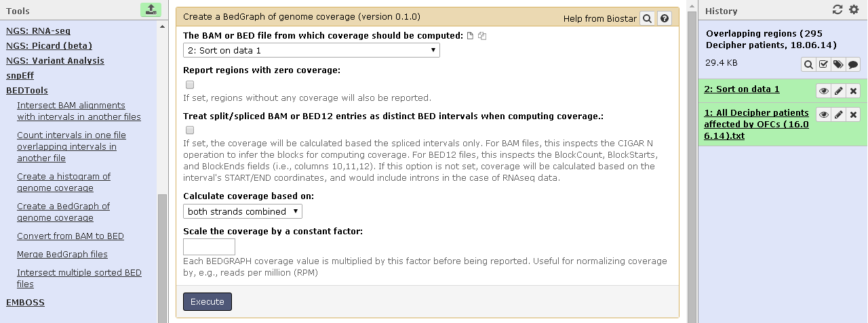Click the upload data icon in Tools
The width and height of the screenshot is (868, 323).
click(151, 9)
